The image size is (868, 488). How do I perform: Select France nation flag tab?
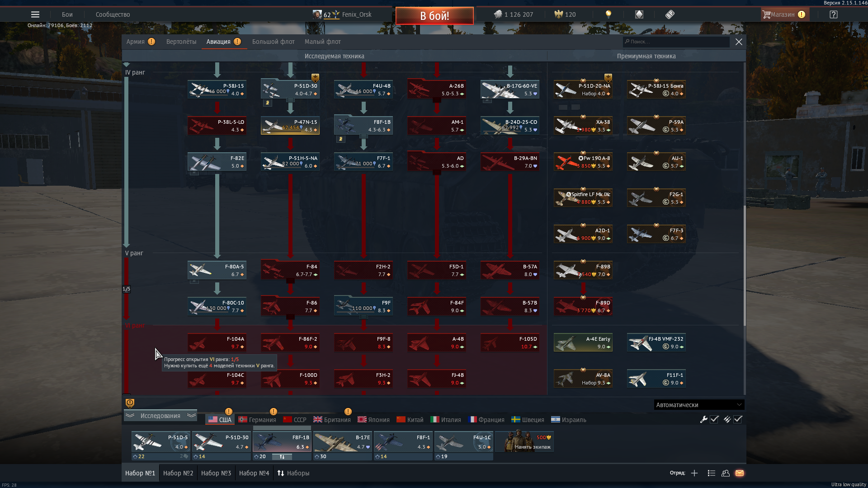[x=486, y=420]
